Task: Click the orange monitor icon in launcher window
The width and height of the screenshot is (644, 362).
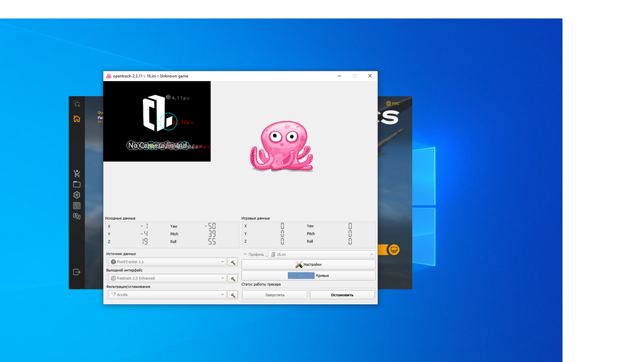Action: pyautogui.click(x=394, y=249)
